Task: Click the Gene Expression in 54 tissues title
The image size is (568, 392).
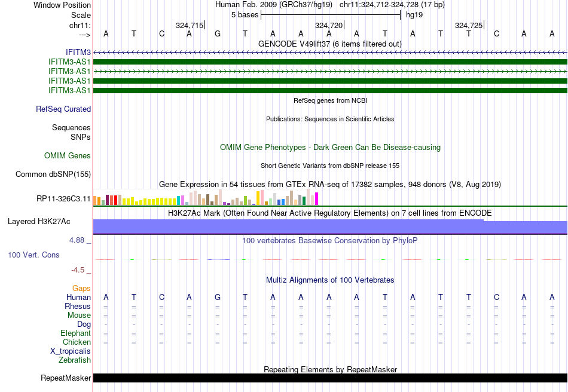Action: [x=330, y=184]
